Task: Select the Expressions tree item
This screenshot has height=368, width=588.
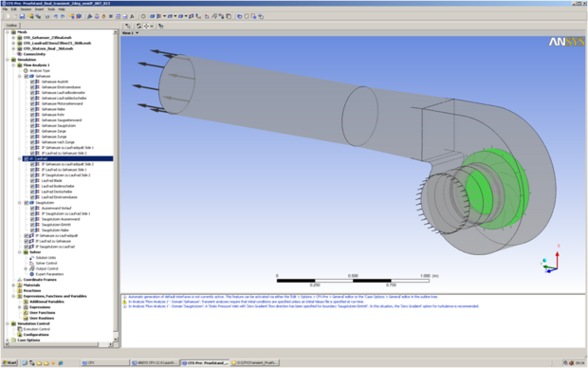Action: [40, 307]
